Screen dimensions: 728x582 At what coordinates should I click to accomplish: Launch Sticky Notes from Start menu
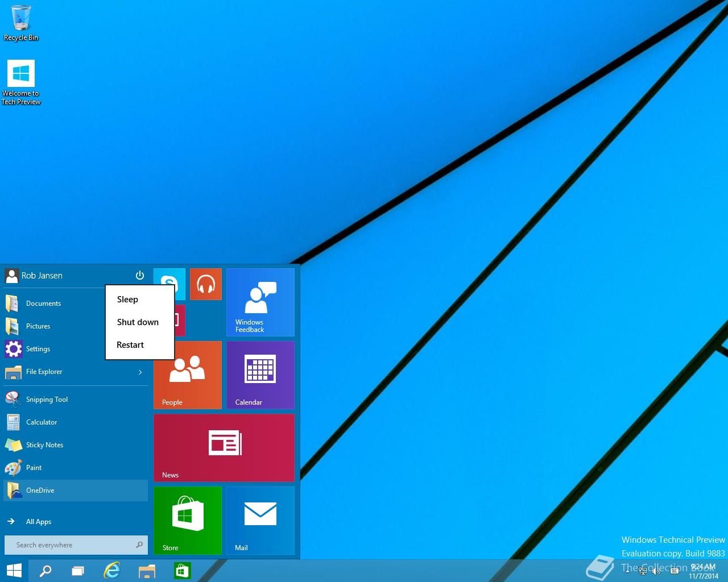[76, 445]
